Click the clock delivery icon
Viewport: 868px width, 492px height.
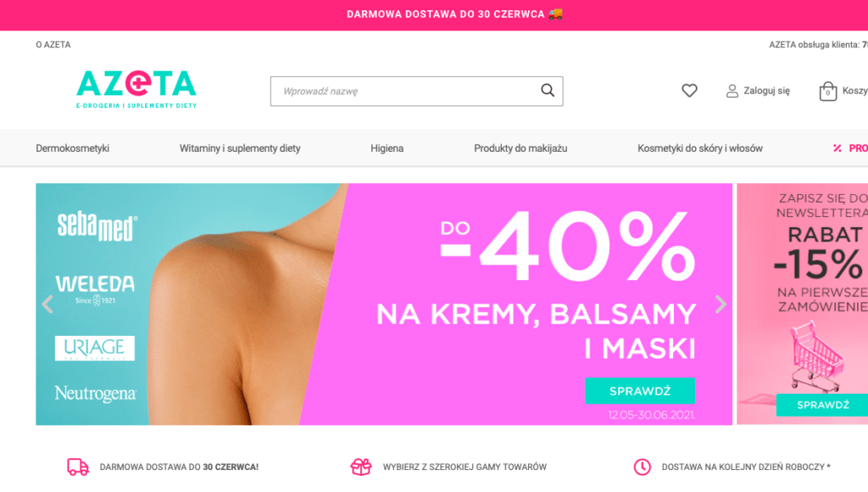coord(643,467)
